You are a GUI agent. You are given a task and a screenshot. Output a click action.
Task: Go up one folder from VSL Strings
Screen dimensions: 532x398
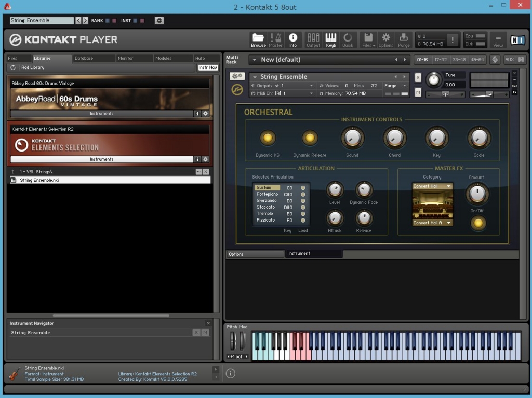[x=13, y=172]
